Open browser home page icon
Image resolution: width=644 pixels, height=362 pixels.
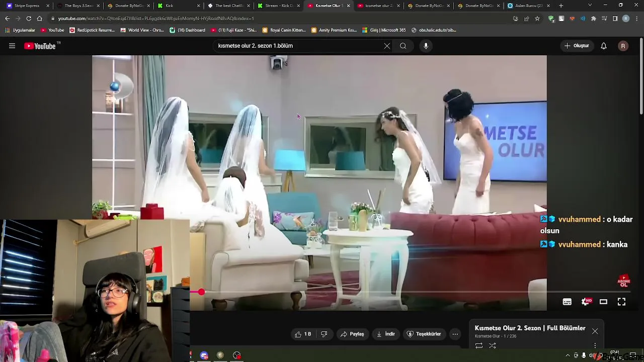click(x=40, y=19)
